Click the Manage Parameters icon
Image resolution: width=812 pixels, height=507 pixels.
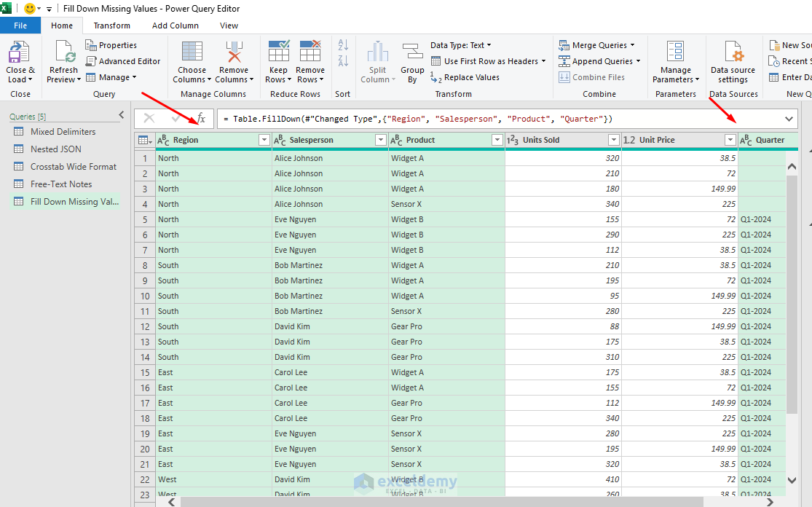(x=675, y=52)
